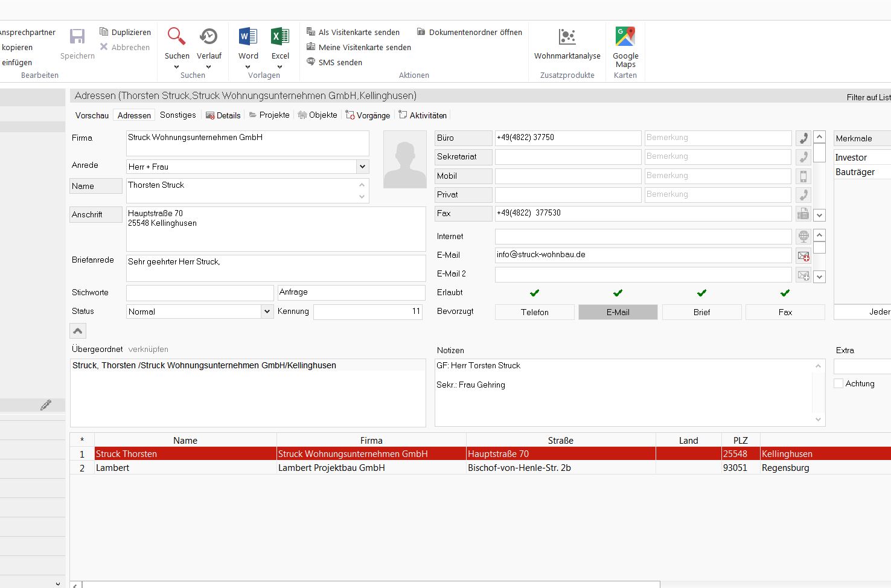Click send e-mail icon beside E-Mail field
The width and height of the screenshot is (891, 588).
(803, 256)
